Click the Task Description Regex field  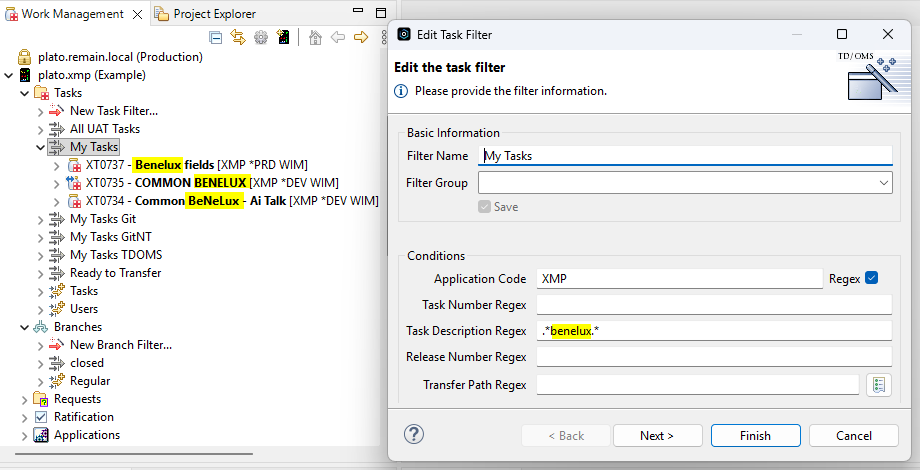713,331
